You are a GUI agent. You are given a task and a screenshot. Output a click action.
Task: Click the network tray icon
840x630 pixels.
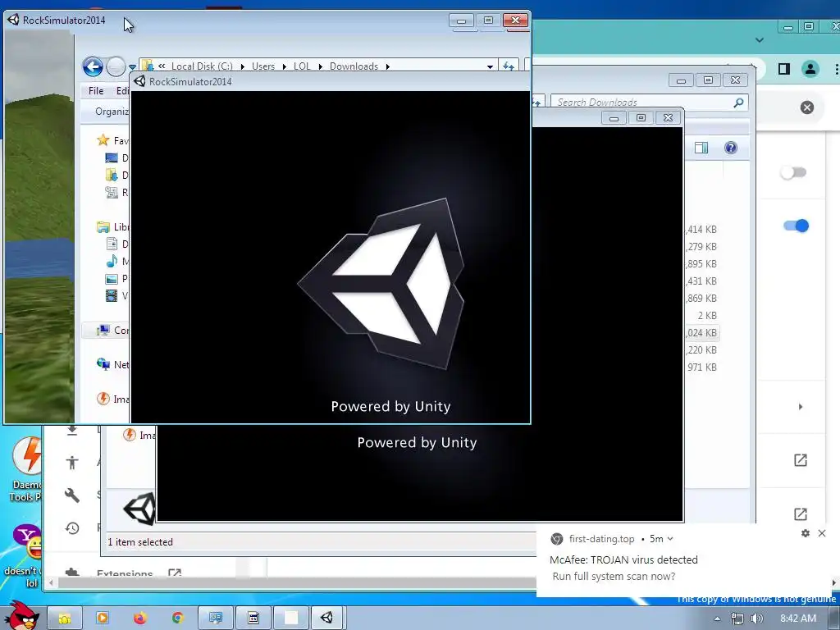pos(737,619)
